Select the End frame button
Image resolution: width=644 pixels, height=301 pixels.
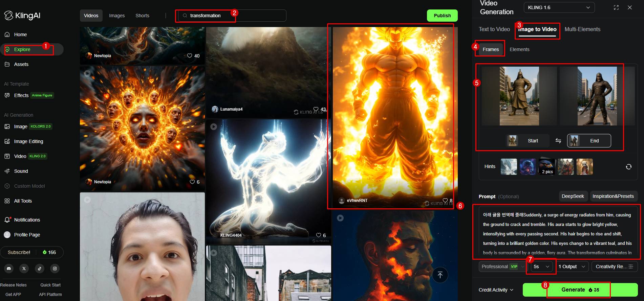click(x=589, y=141)
